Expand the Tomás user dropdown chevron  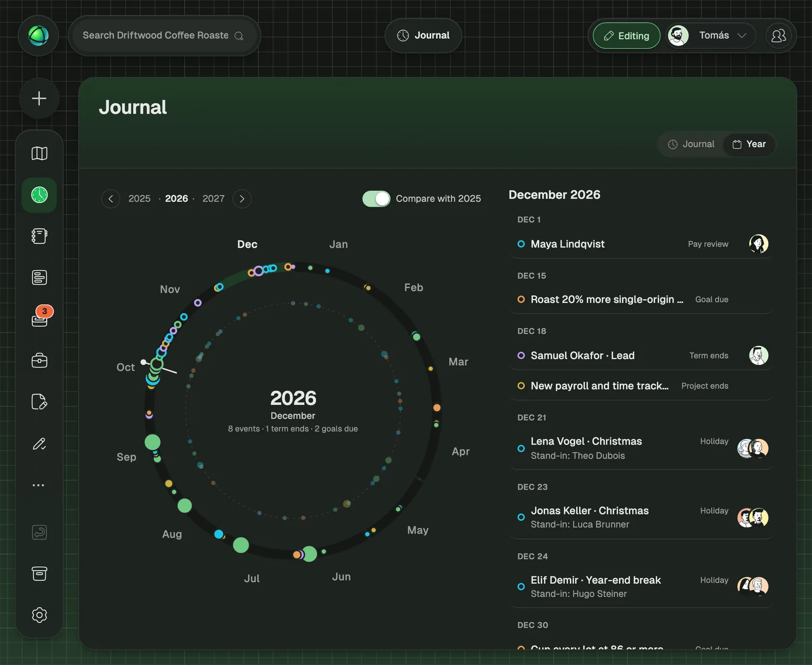point(742,36)
